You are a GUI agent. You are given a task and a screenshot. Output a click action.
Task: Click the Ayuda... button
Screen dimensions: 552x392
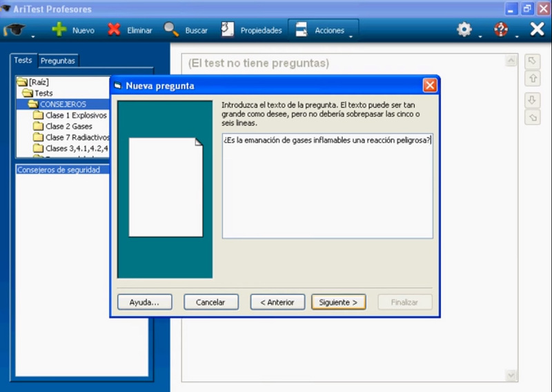145,302
